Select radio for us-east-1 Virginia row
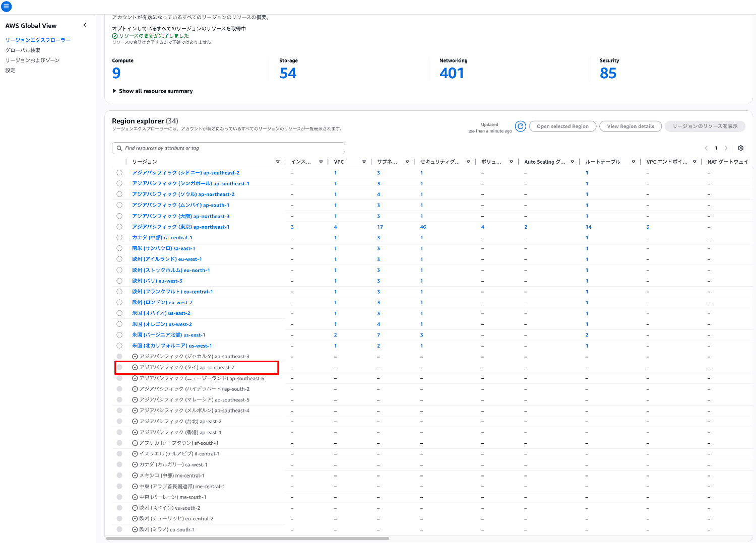756x543 pixels. [x=119, y=335]
